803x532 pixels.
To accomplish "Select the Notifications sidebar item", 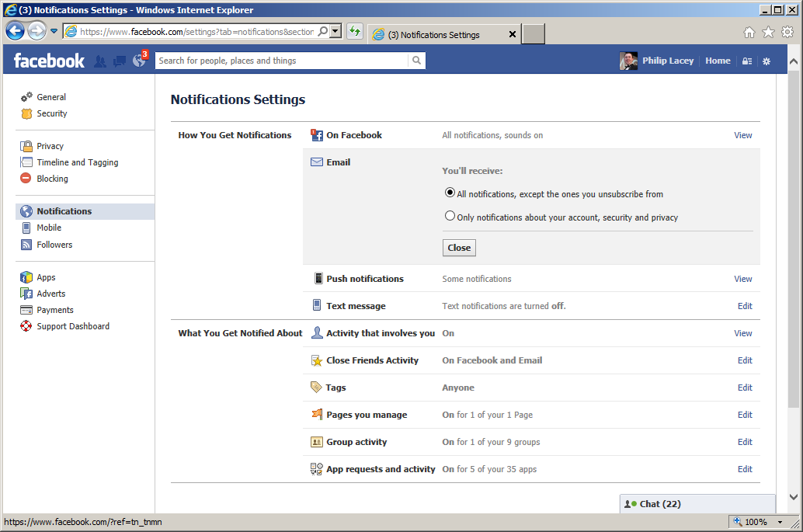I will 85,211.
